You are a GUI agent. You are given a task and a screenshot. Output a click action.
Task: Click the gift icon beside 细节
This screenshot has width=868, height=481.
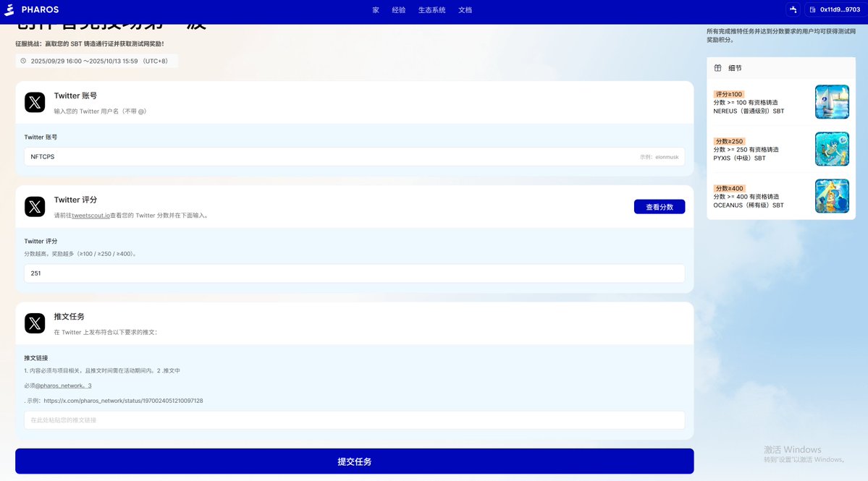[717, 68]
